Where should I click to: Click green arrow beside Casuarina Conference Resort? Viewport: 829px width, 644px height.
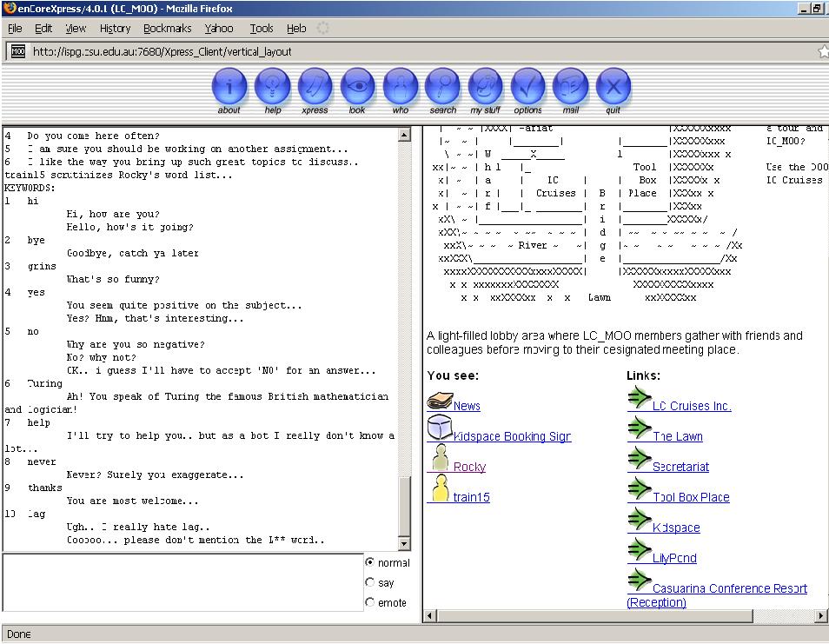point(640,581)
